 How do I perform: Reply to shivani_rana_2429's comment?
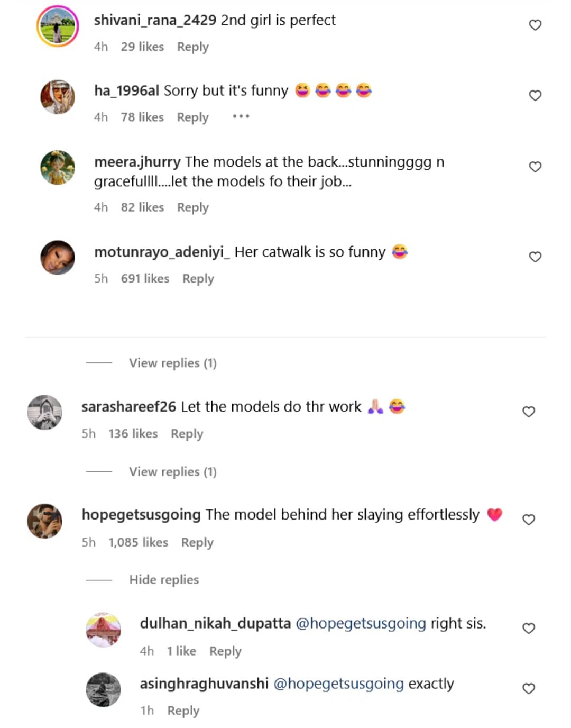pos(192,47)
